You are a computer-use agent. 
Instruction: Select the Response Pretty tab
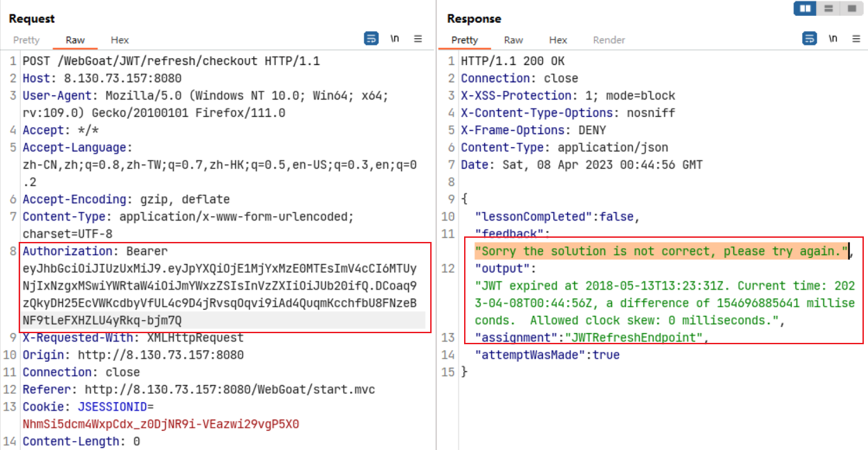point(464,40)
